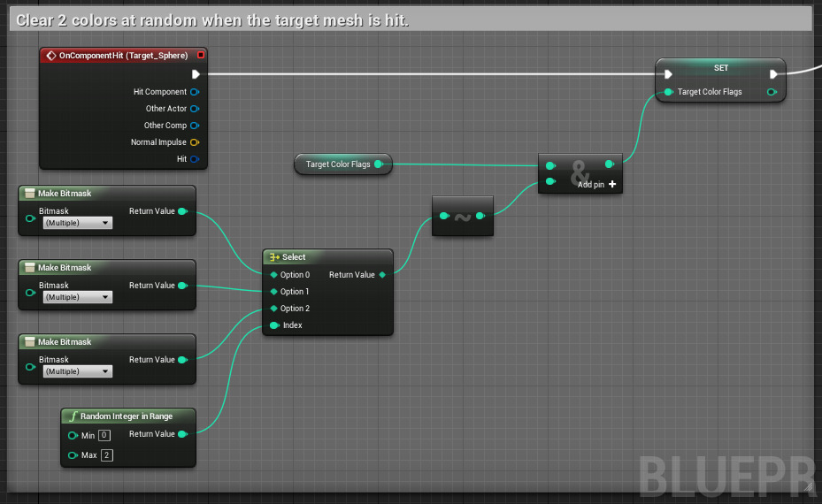Viewport: 822px width, 504px height.
Task: Select the Target Color Flags getter node
Action: 338,164
